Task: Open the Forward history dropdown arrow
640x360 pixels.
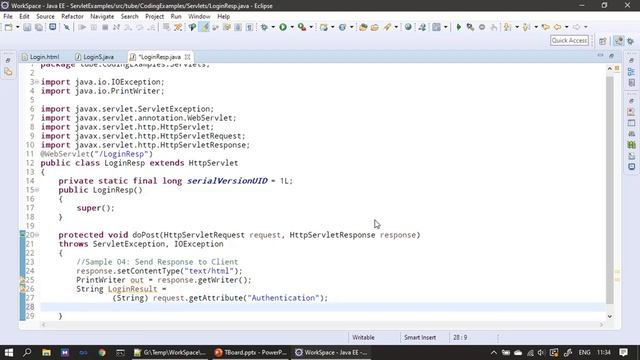Action: (585, 27)
